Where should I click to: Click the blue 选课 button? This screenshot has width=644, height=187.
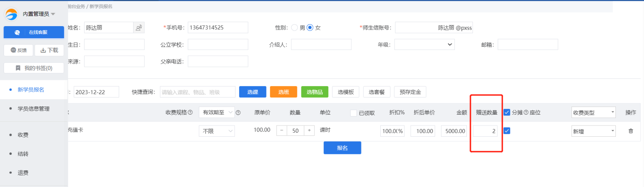pyautogui.click(x=253, y=92)
